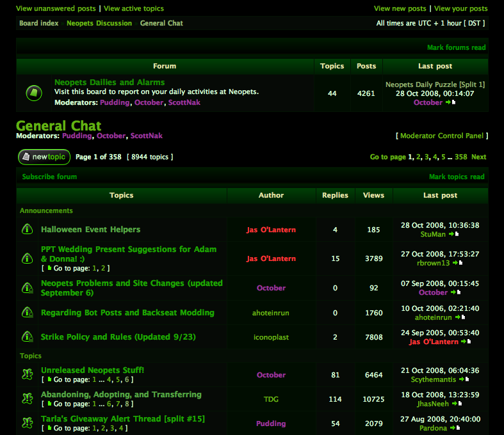This screenshot has width=504, height=435.
Task: Mark topics read
Action: 457,177
